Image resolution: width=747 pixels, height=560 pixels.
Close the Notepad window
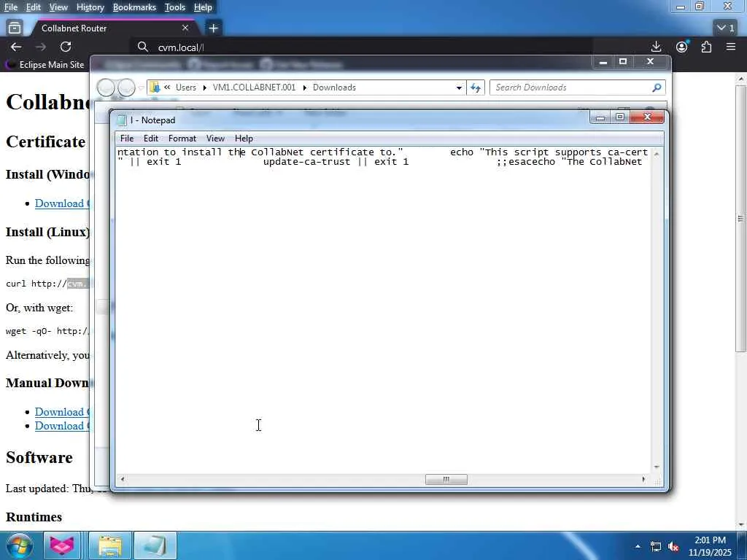click(647, 117)
